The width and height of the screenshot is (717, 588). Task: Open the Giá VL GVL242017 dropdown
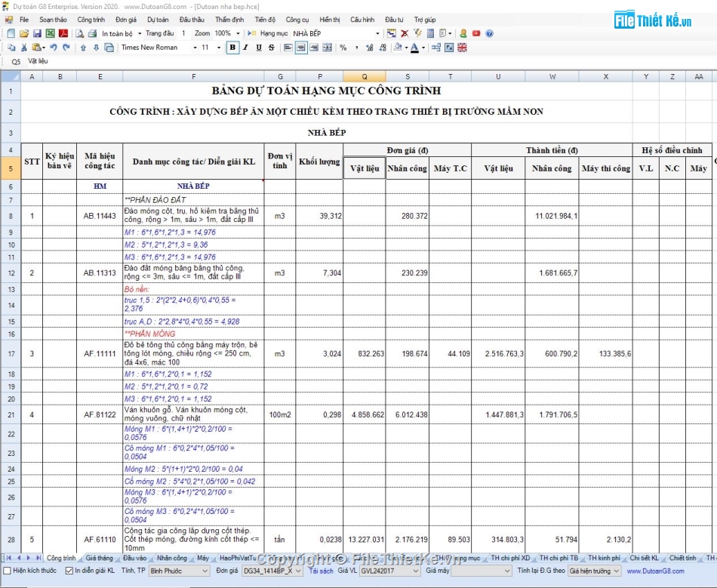390,571
